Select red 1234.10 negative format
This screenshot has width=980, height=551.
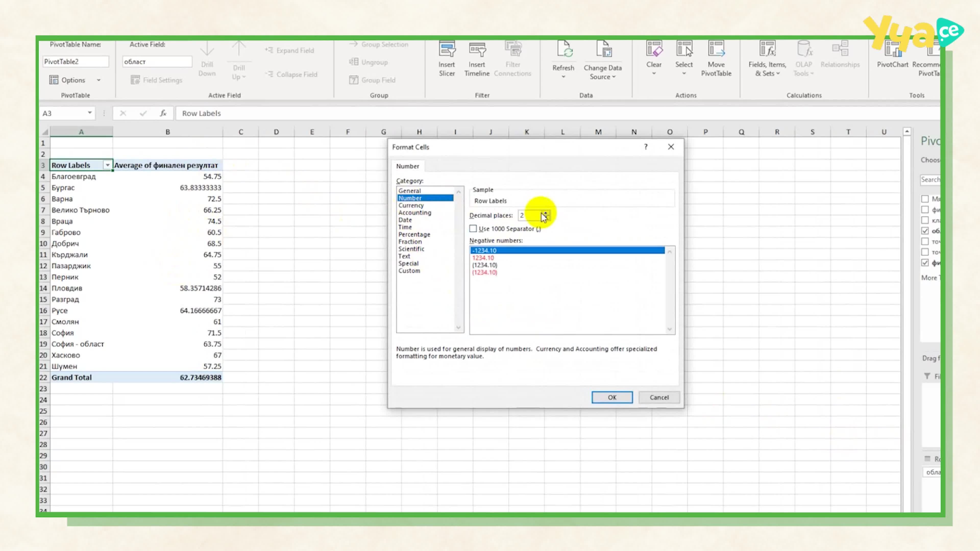tap(483, 258)
